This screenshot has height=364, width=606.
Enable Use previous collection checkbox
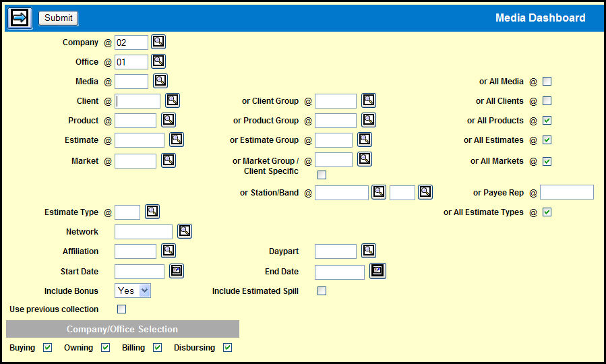click(122, 309)
